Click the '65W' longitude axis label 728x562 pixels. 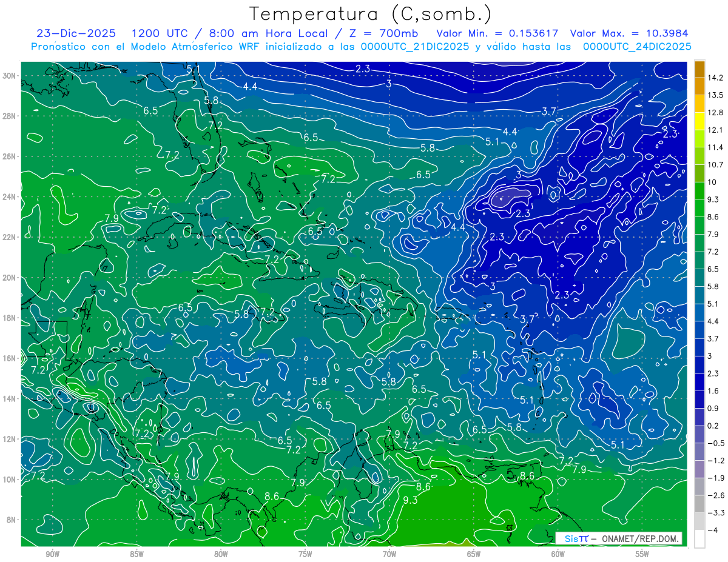[x=474, y=554]
